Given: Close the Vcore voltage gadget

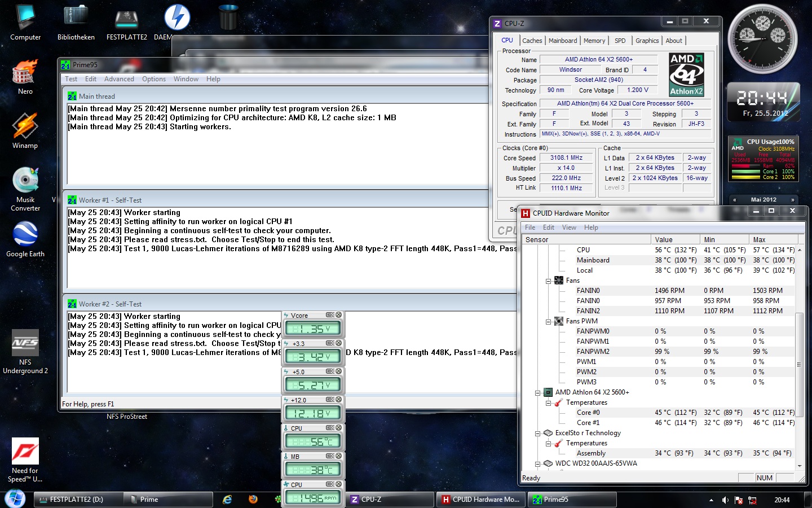Looking at the screenshot, I should coord(338,315).
